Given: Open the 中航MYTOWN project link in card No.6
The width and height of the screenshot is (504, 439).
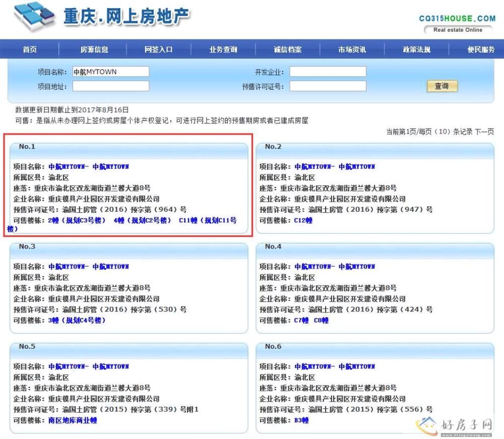Looking at the screenshot, I should [x=335, y=366].
